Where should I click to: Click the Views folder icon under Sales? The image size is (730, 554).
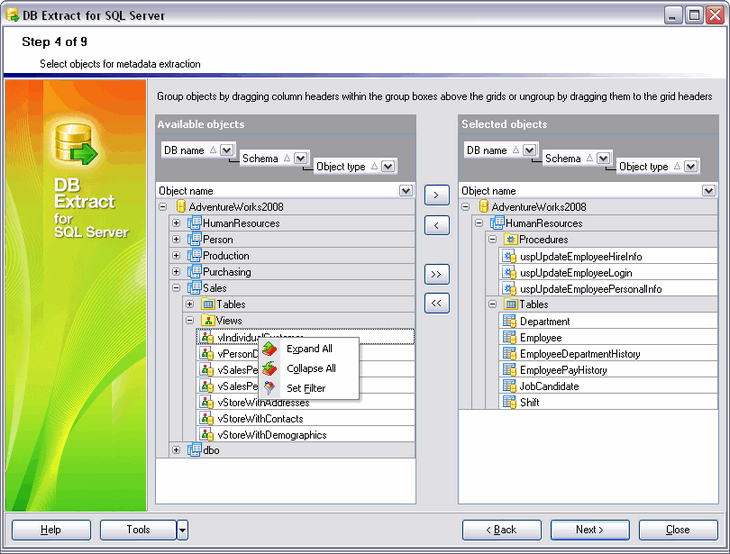pos(209,320)
